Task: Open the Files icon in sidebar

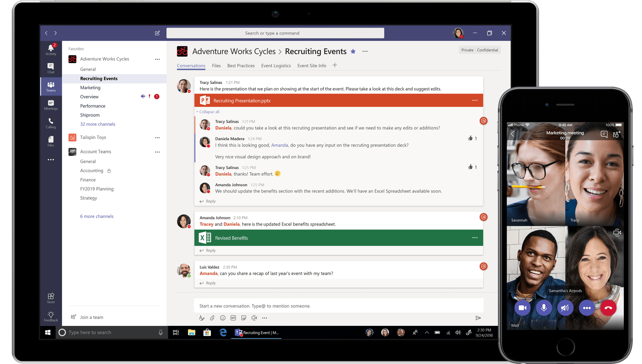Action: (51, 141)
